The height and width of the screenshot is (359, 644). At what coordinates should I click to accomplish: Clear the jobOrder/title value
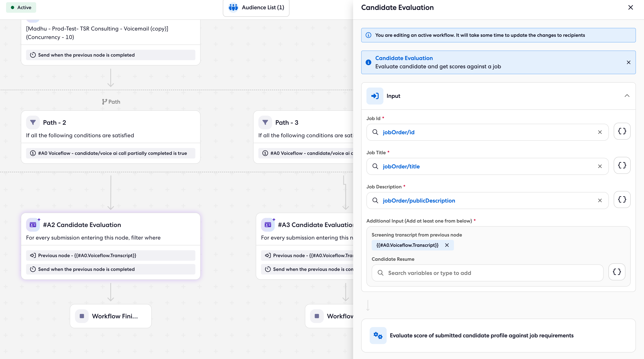point(600,166)
